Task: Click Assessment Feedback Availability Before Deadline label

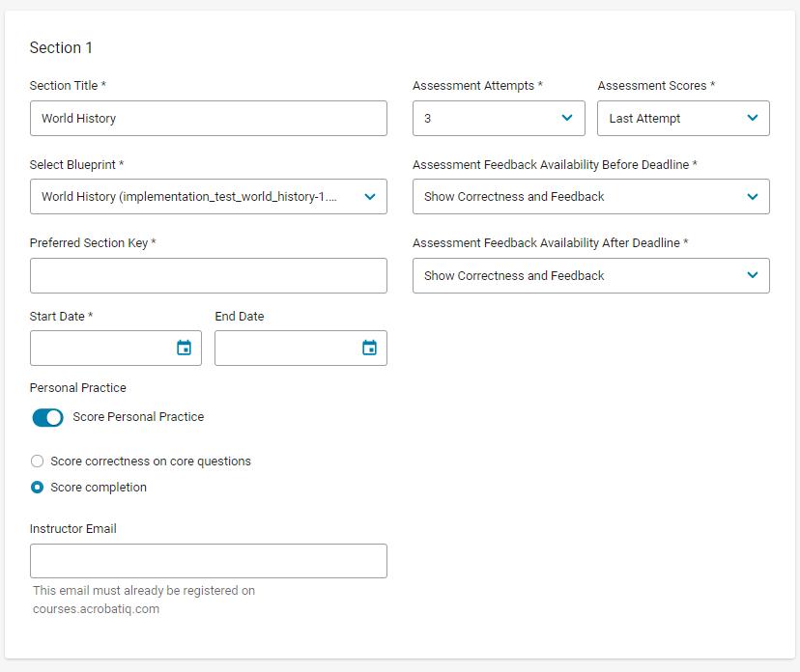Action: pyautogui.click(x=556, y=165)
